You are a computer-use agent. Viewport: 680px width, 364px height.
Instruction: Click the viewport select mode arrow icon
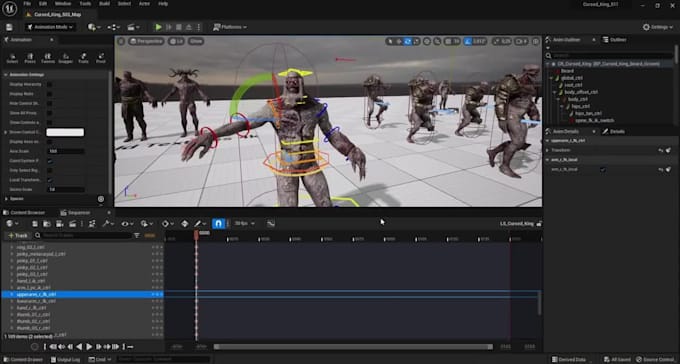pos(390,42)
